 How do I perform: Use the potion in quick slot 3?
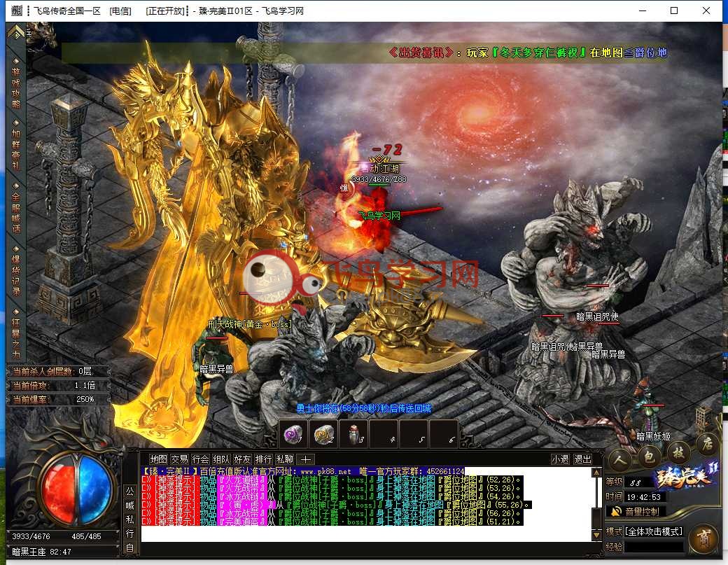point(353,435)
